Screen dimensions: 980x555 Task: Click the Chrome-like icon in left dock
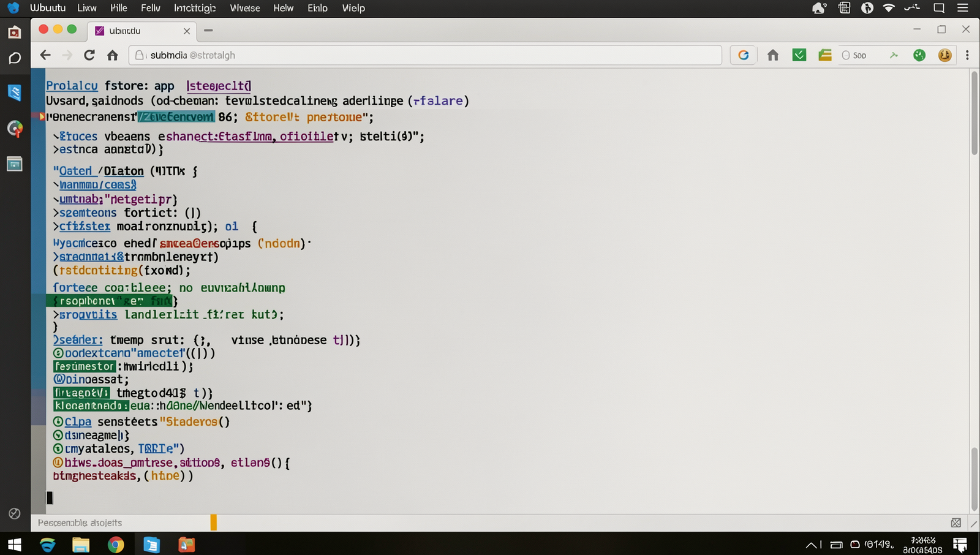pos(15,129)
